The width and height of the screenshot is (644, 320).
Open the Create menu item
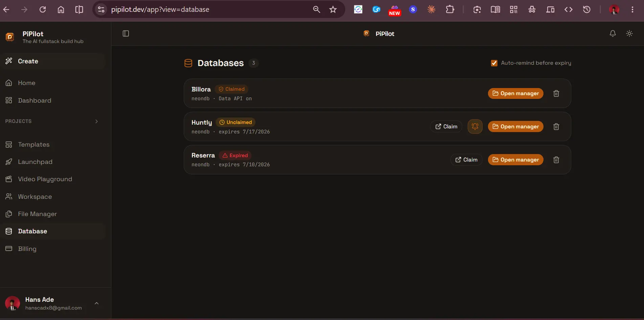53,61
